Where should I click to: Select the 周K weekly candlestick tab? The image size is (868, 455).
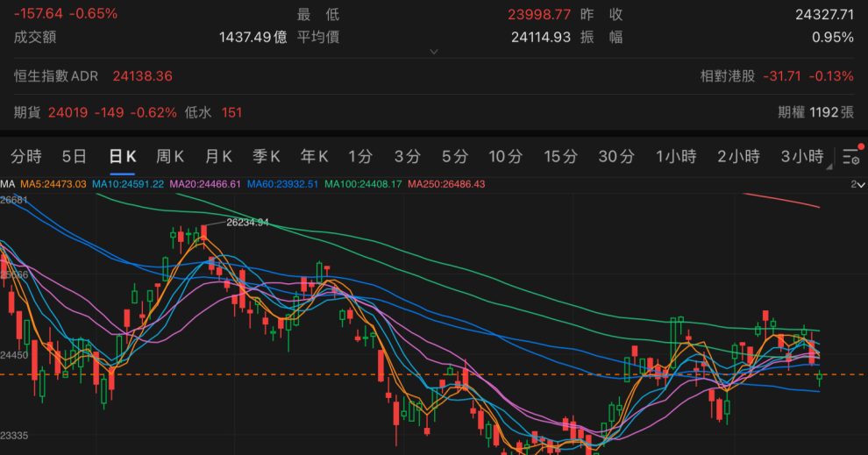point(170,157)
